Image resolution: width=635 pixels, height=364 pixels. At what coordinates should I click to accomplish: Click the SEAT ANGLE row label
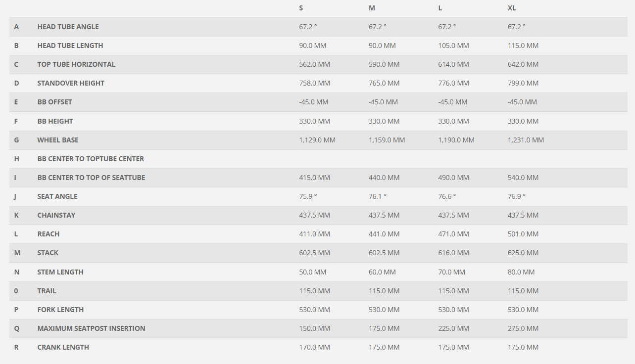point(57,196)
